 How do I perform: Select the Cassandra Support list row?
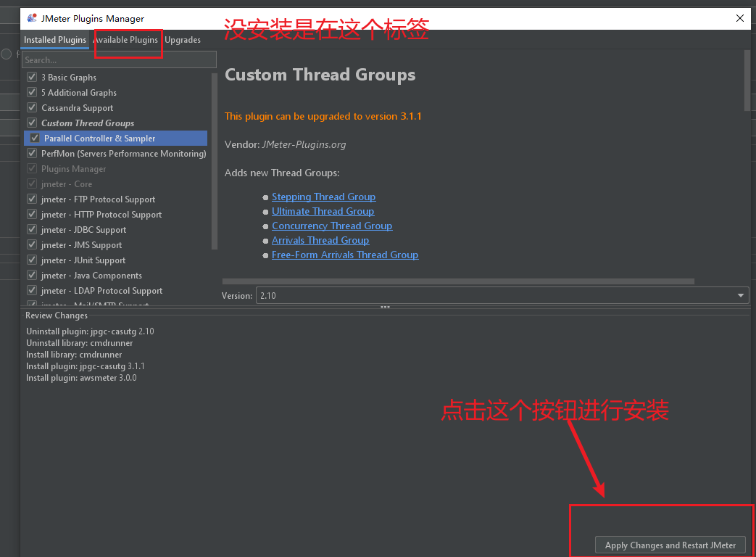pyautogui.click(x=77, y=108)
